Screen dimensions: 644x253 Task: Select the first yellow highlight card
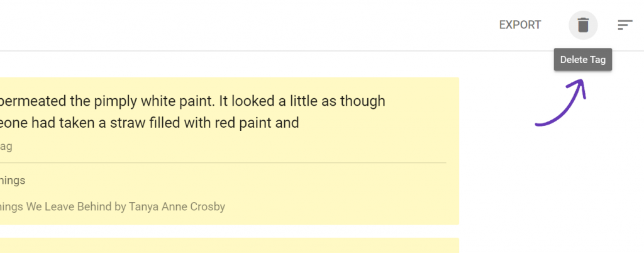coord(229,151)
